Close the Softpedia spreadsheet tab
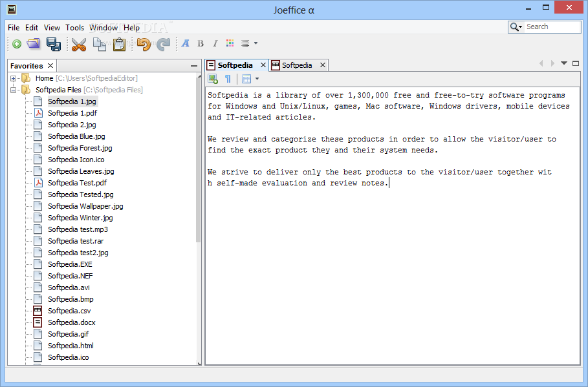This screenshot has width=588, height=387. 323,65
